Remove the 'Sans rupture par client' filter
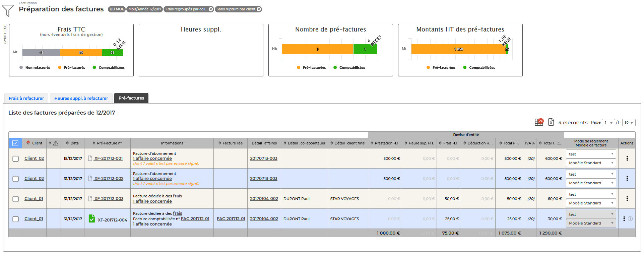644x253 pixels. point(259,9)
